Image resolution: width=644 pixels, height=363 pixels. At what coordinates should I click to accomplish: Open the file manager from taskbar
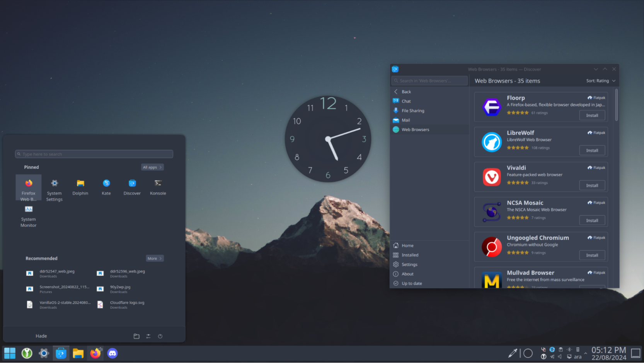pos(78,353)
